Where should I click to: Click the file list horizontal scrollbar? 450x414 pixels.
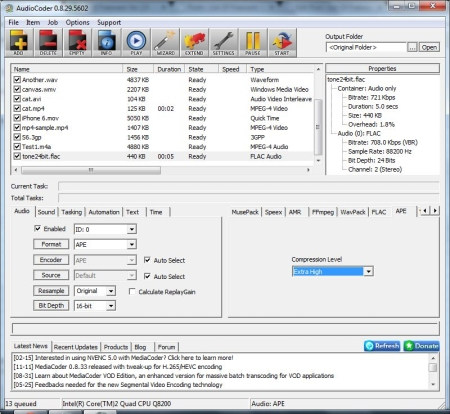click(x=91, y=170)
